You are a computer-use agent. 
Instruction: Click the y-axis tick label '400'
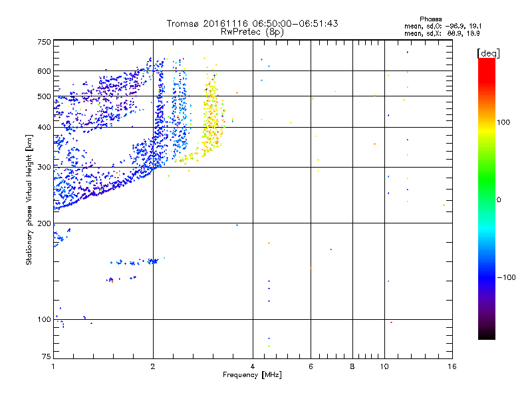pyautogui.click(x=44, y=128)
